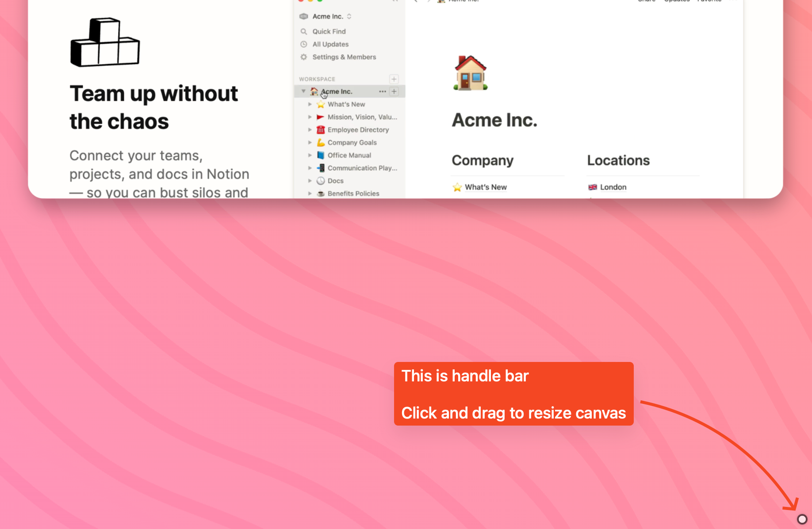Image resolution: width=812 pixels, height=529 pixels.
Task: Open the London link under Locations
Action: (613, 187)
